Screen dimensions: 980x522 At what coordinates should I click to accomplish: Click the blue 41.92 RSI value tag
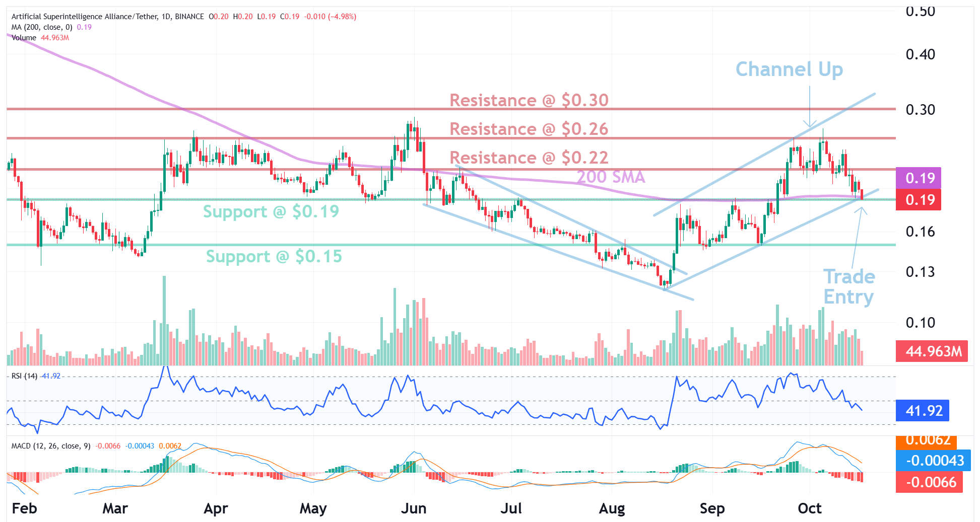923,411
